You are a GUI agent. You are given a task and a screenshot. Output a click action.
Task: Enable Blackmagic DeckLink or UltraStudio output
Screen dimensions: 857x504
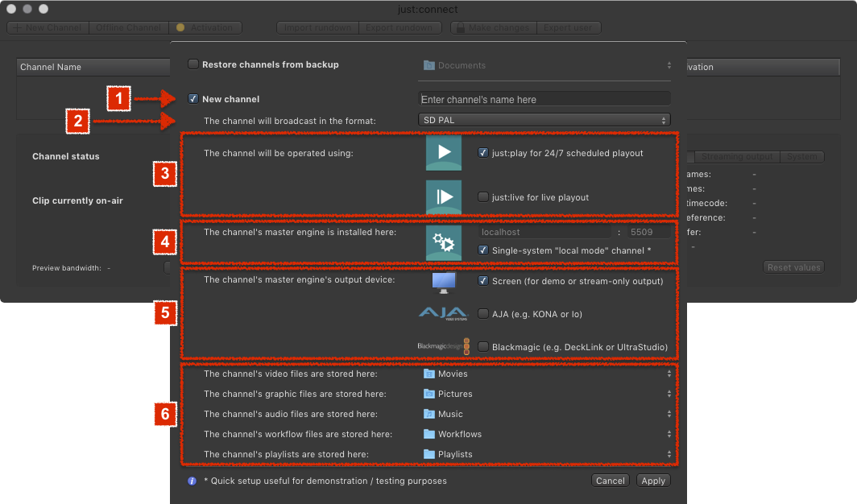tap(482, 347)
